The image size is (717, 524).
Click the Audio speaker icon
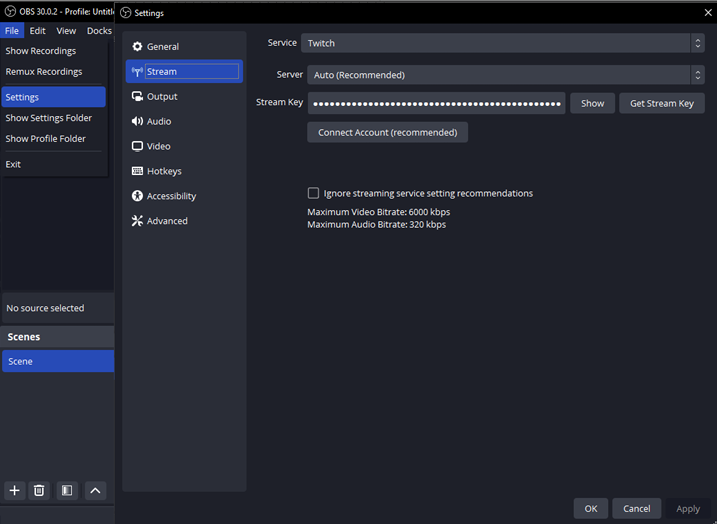coord(137,121)
